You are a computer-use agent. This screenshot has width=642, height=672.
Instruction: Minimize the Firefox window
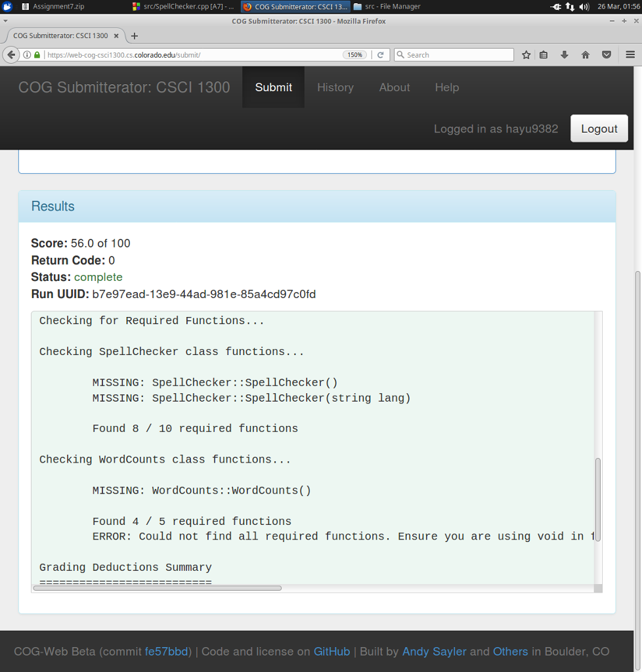[x=612, y=21]
